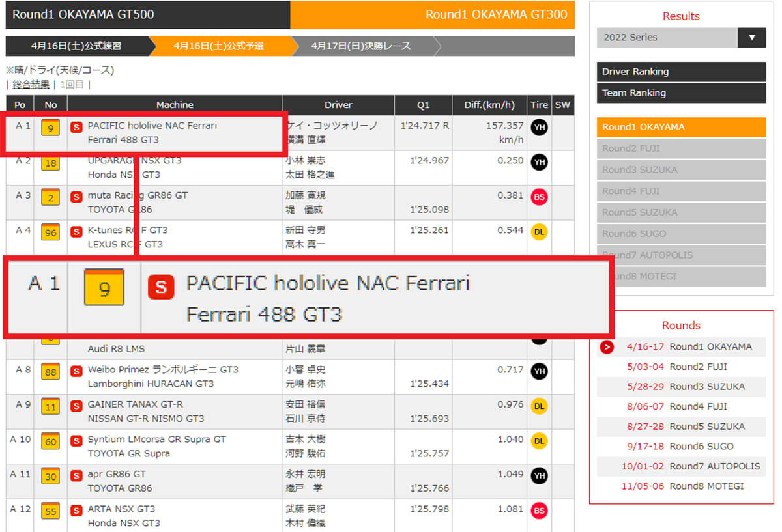The width and height of the screenshot is (782, 532).
Task: Click the car number 18 badge
Action: pos(50,163)
